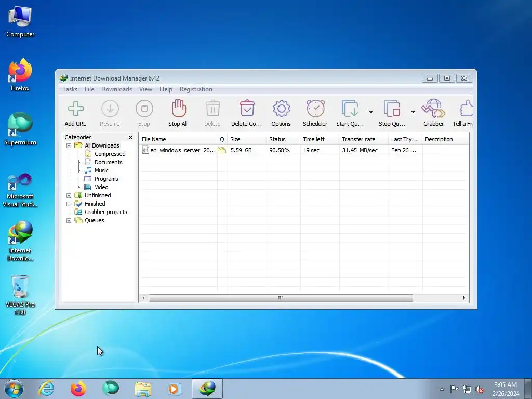Image resolution: width=532 pixels, height=399 pixels.
Task: Click the muted volume tray icon
Action: (x=480, y=390)
